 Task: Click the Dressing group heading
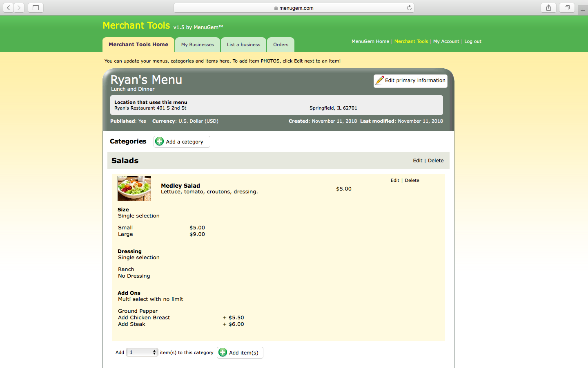point(129,251)
